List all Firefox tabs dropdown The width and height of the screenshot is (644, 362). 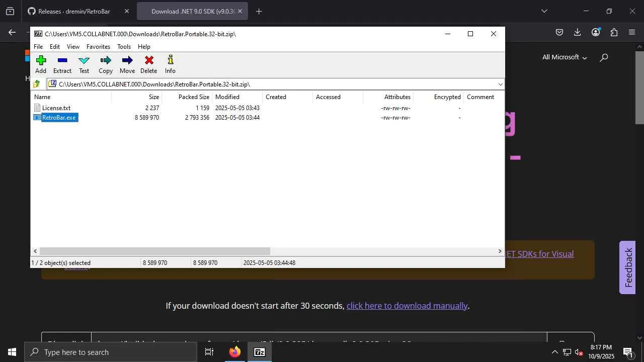pos(544,11)
